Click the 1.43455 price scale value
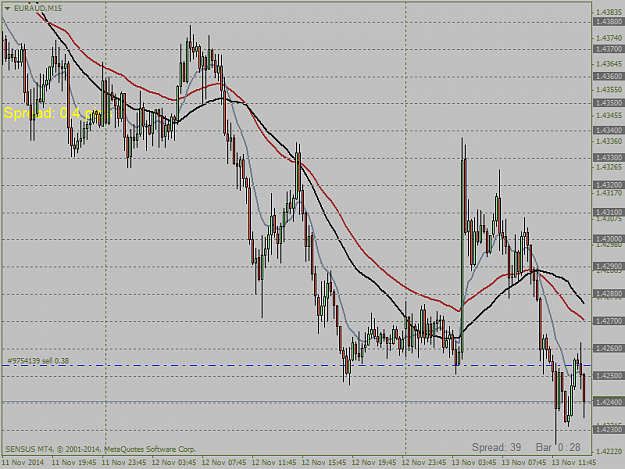The height and width of the screenshot is (469, 625). (x=609, y=116)
